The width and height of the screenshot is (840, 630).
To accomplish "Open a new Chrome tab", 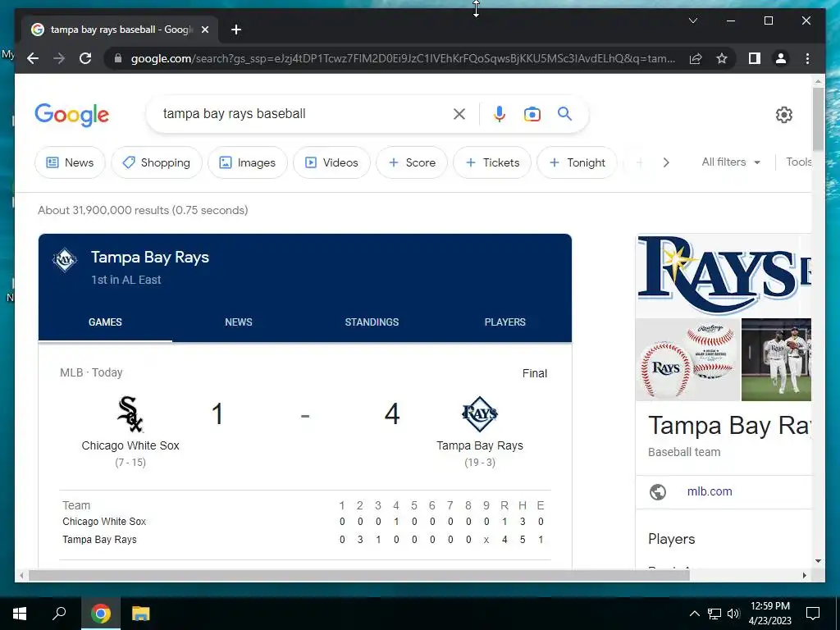I will (x=236, y=30).
